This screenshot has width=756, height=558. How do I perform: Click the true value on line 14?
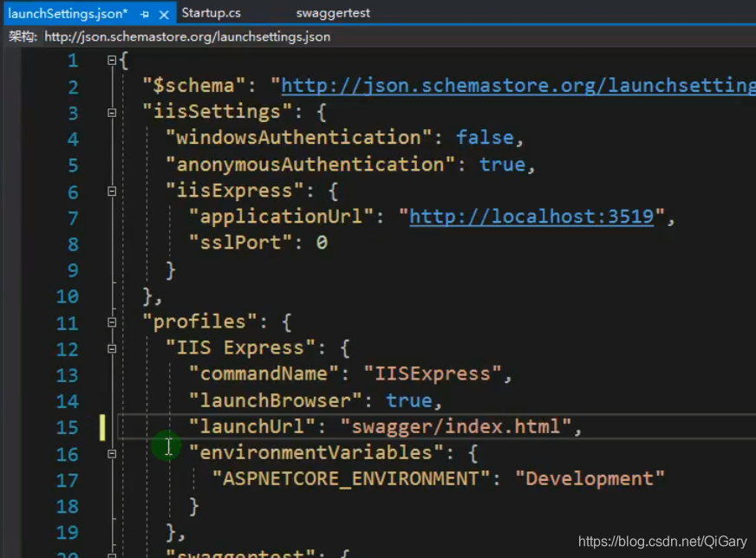click(x=409, y=400)
